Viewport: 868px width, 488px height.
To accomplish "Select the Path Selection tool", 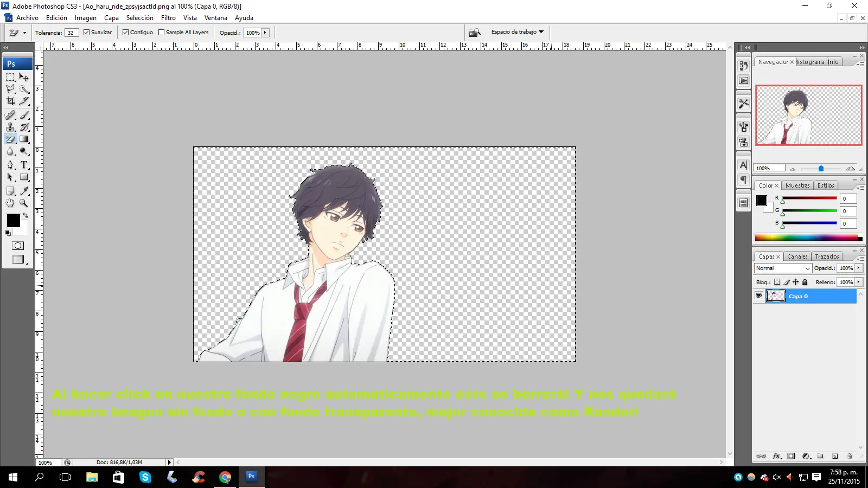I will point(10,177).
